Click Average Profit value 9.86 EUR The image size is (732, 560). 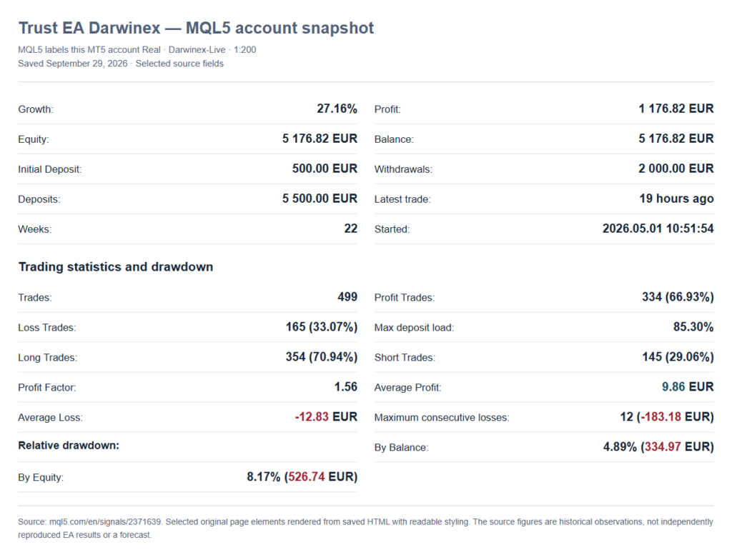(x=688, y=386)
